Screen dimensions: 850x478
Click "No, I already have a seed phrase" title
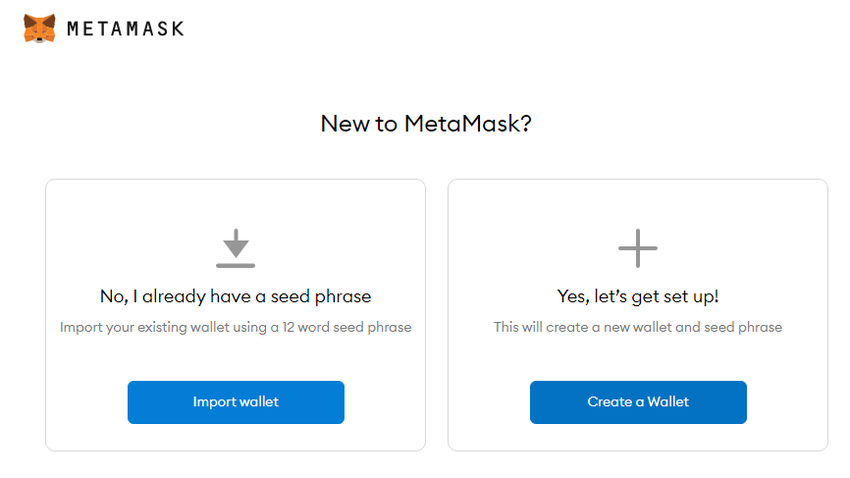(236, 296)
